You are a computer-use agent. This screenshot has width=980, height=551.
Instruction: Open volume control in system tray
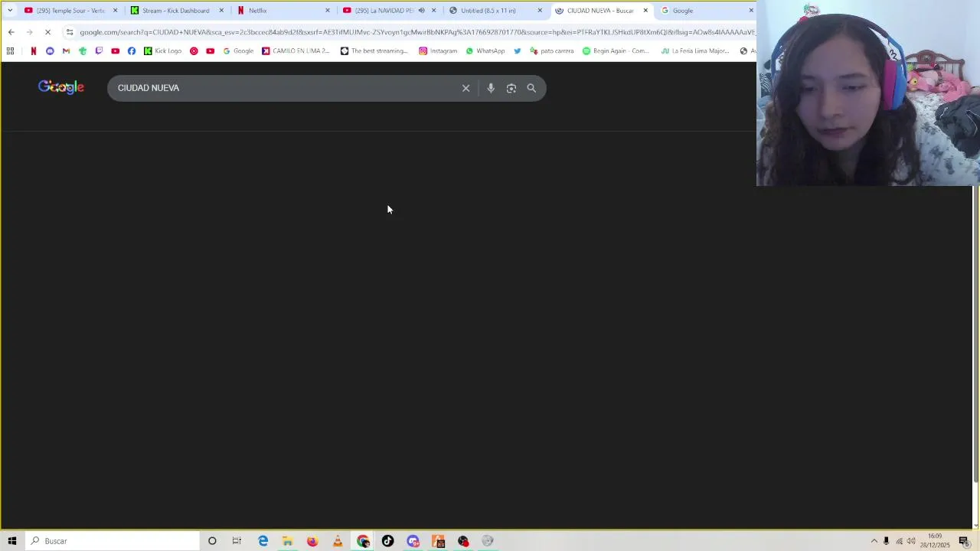tap(911, 541)
